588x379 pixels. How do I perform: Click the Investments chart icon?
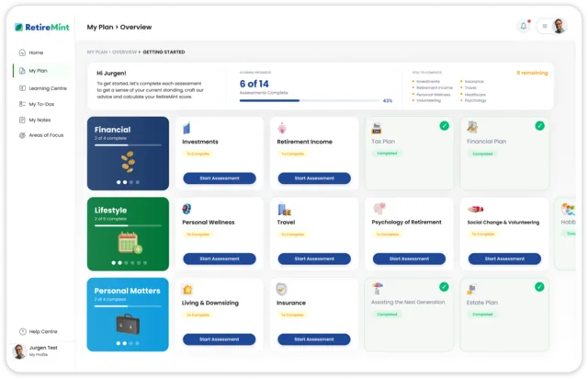point(187,128)
